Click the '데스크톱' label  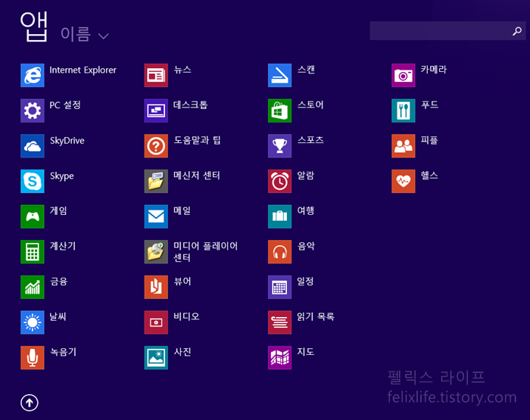[190, 104]
